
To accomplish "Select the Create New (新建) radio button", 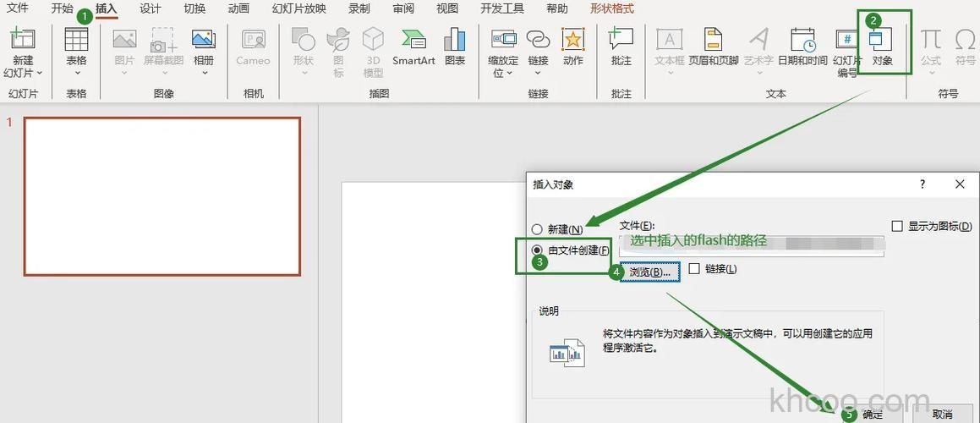I will click(x=536, y=229).
